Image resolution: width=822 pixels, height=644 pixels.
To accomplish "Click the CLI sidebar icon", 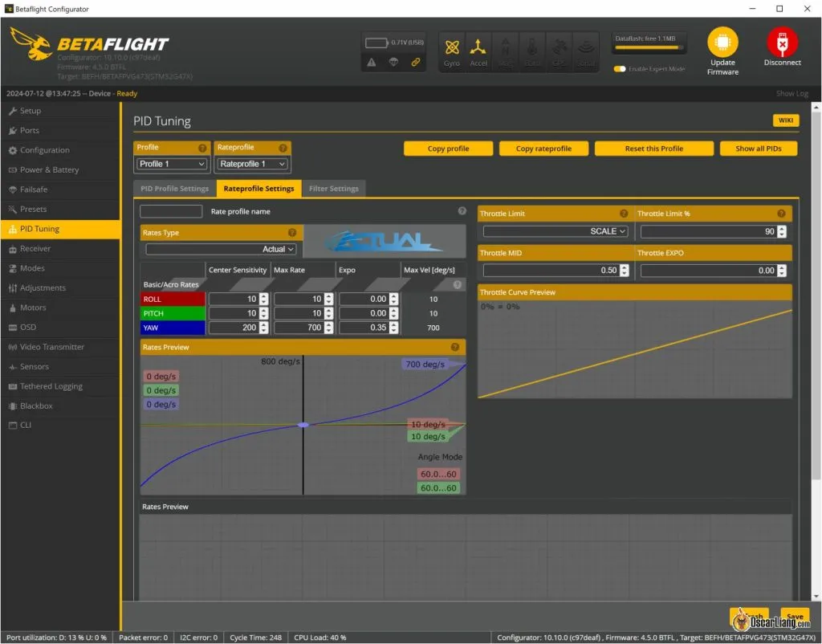I will click(13, 426).
